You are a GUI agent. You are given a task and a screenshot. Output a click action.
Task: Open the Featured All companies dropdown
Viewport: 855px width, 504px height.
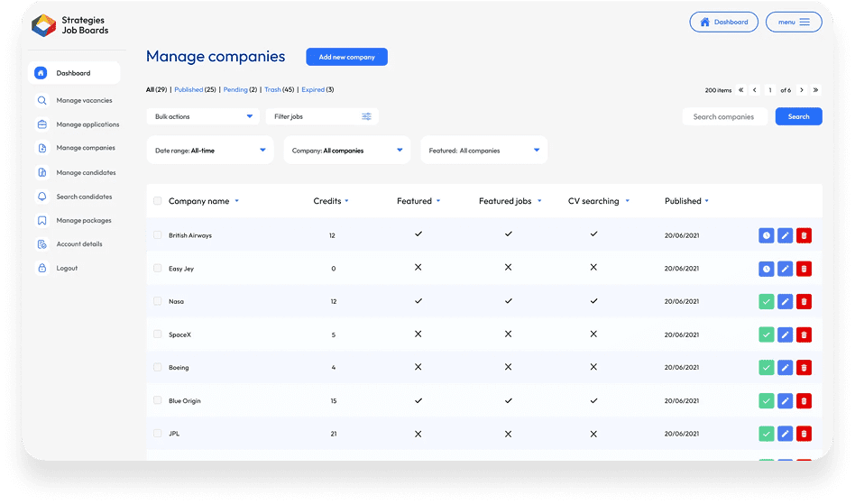[483, 151]
